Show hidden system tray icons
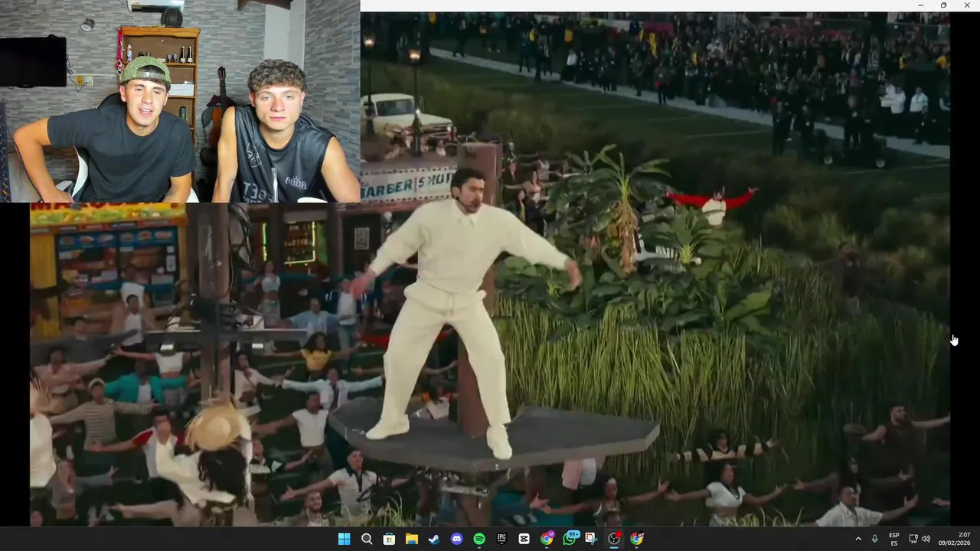This screenshot has width=980, height=551. click(857, 539)
